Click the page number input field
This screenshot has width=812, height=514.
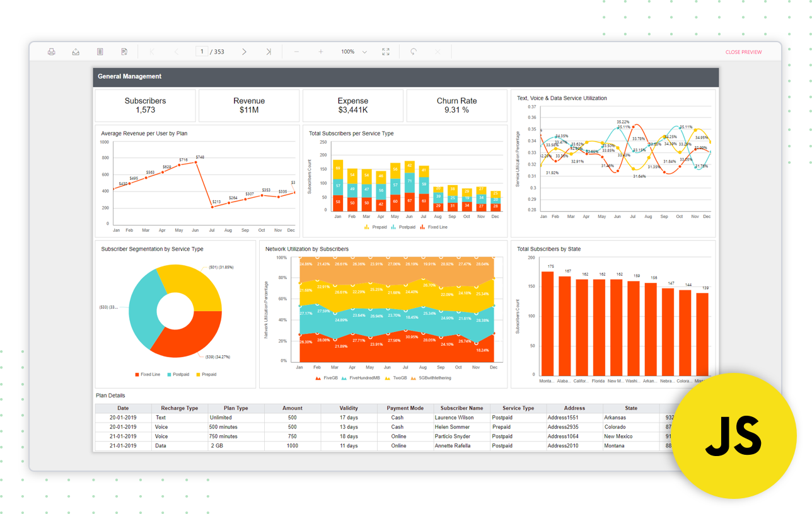[x=202, y=51]
